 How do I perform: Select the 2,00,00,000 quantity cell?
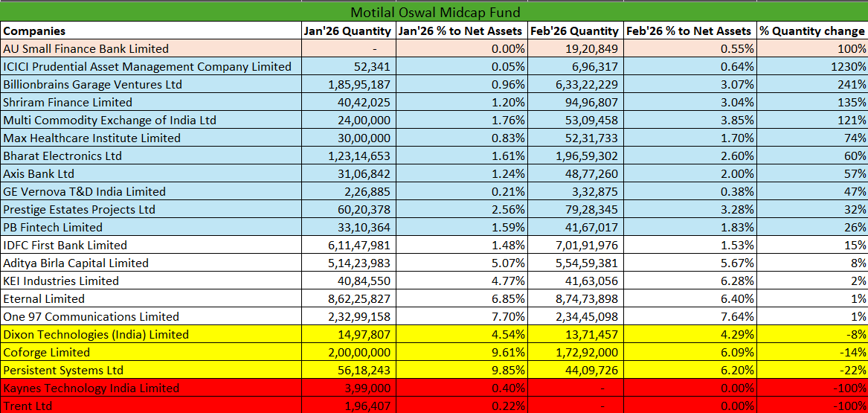pyautogui.click(x=348, y=352)
